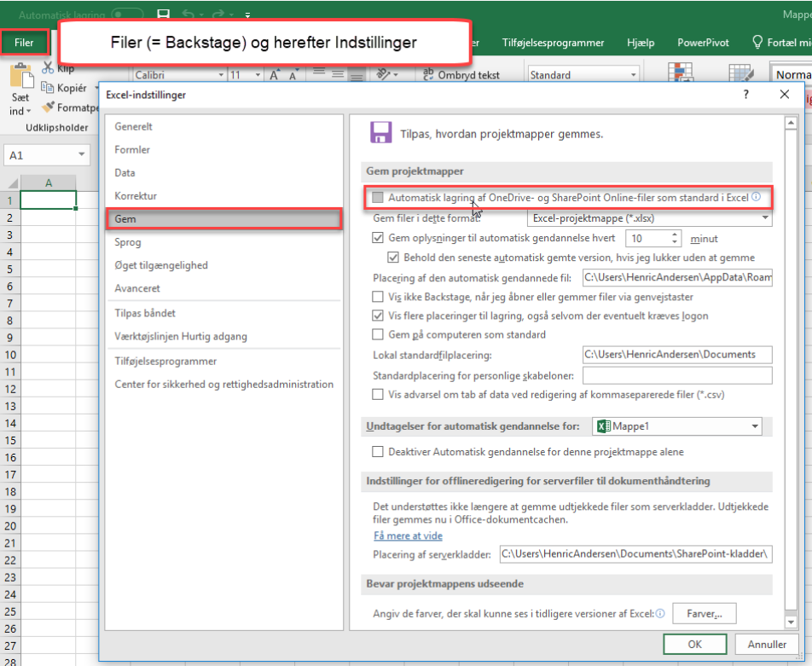The height and width of the screenshot is (666, 812).
Task: Open orientation dropdown arrow in ribbon
Action: click(396, 75)
